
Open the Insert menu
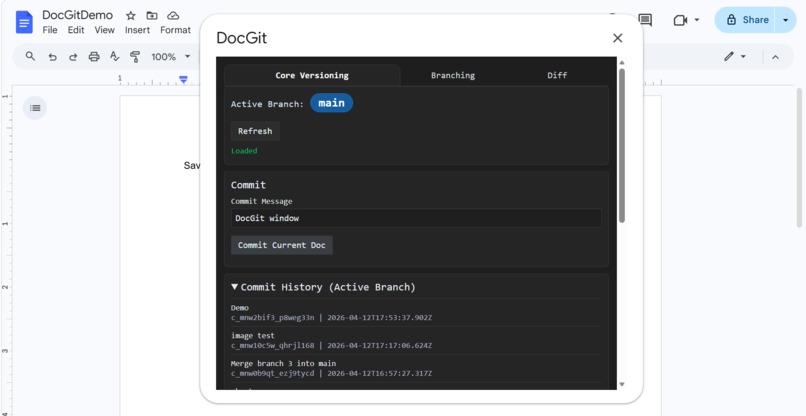point(137,30)
